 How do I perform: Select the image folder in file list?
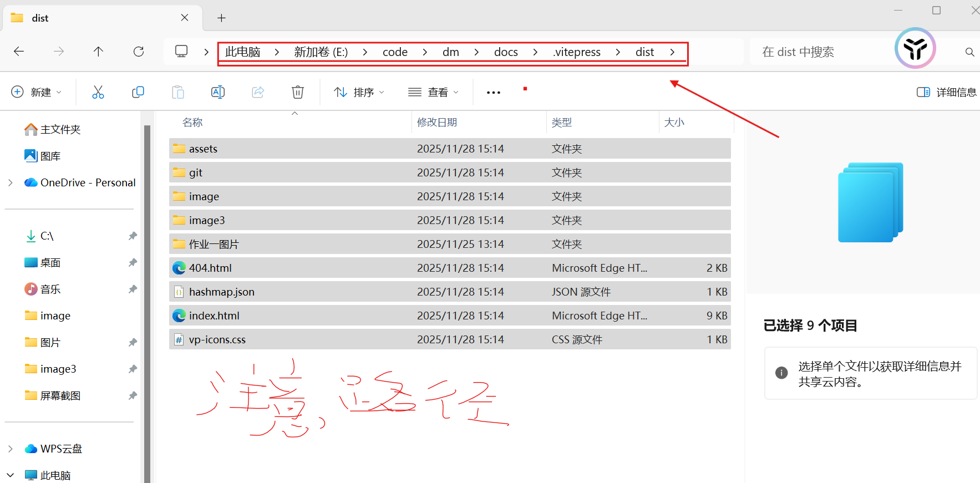click(x=450, y=196)
